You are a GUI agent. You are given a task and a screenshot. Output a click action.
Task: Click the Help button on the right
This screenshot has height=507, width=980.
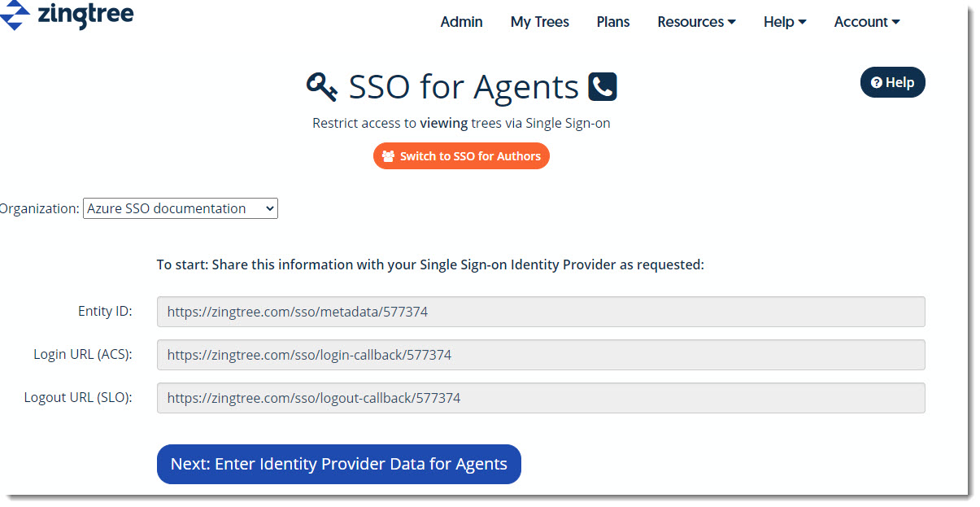892,81
